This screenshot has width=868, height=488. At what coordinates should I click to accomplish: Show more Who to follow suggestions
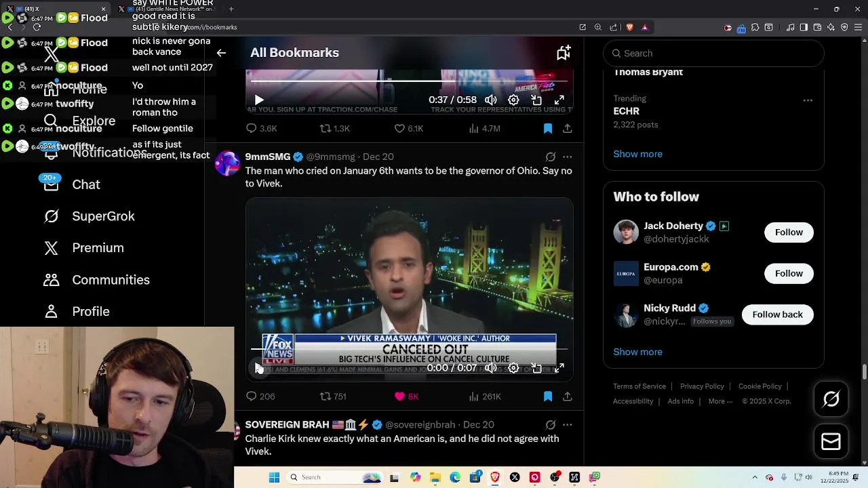click(x=637, y=352)
